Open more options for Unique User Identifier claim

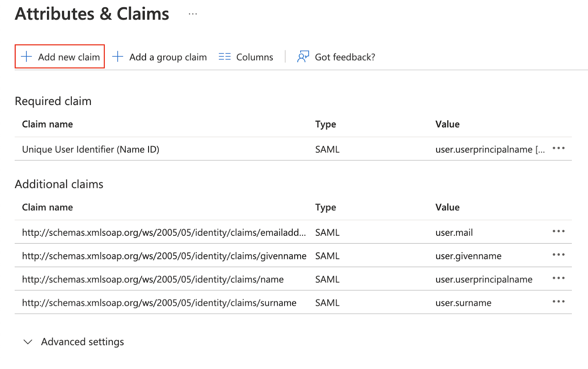[x=558, y=148]
